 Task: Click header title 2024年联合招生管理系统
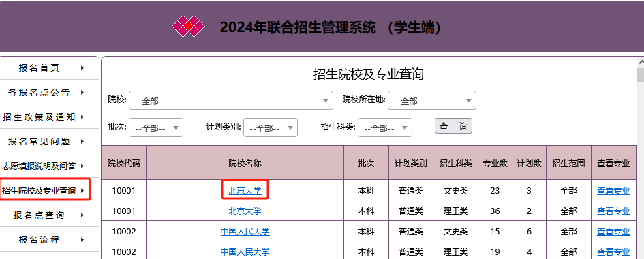(298, 28)
